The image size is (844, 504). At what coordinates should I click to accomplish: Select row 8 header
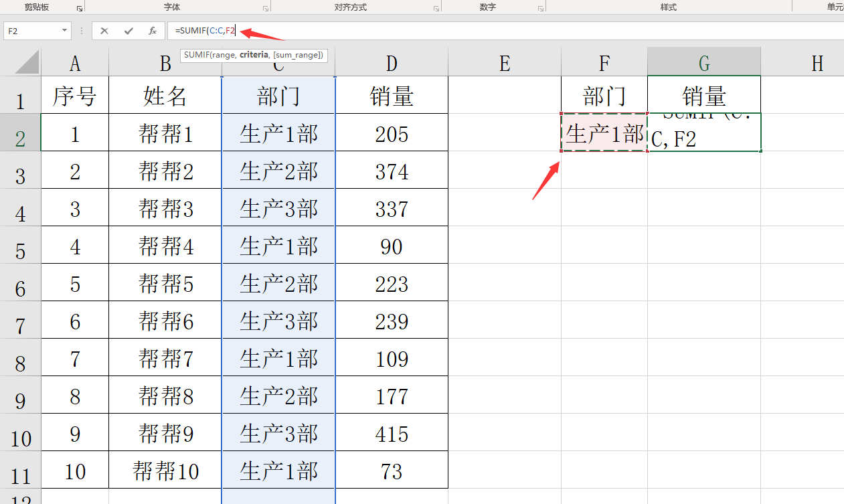pos(20,357)
